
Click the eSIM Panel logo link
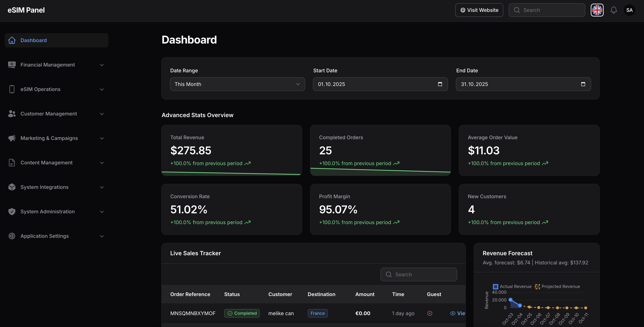[26, 10]
